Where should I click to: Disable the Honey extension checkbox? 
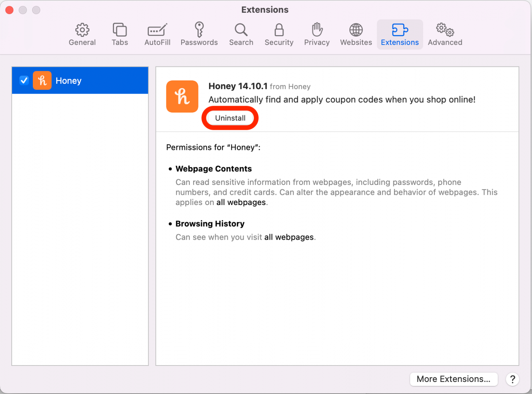point(24,80)
